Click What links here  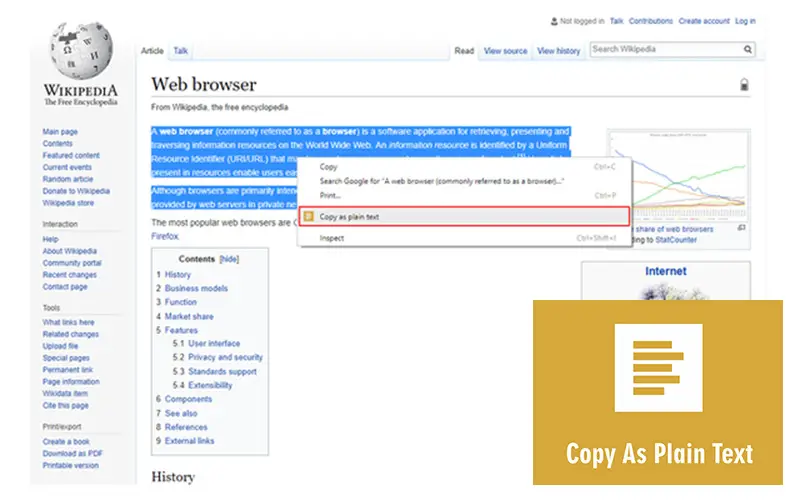(68, 322)
